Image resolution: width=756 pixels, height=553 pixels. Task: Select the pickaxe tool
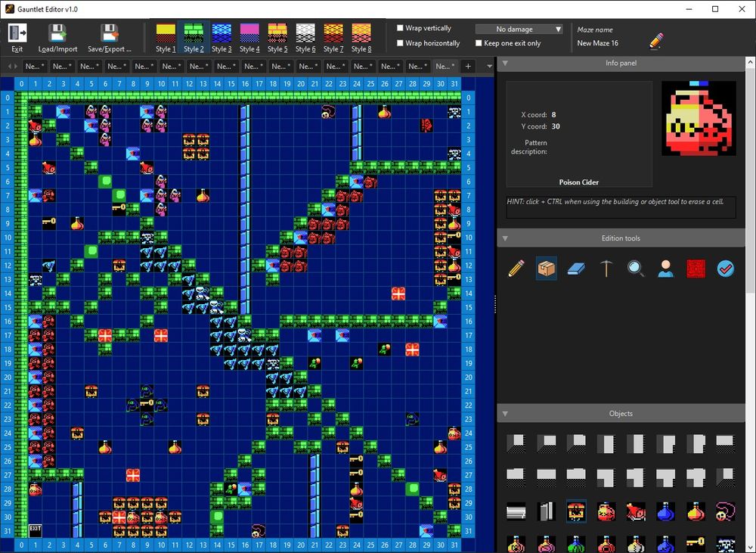click(606, 269)
